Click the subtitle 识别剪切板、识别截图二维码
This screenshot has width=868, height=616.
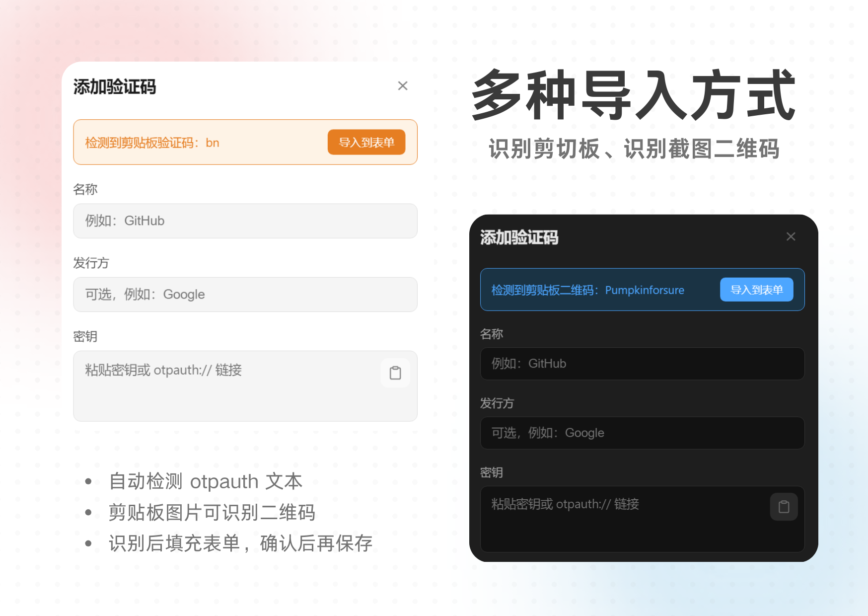[x=634, y=149]
